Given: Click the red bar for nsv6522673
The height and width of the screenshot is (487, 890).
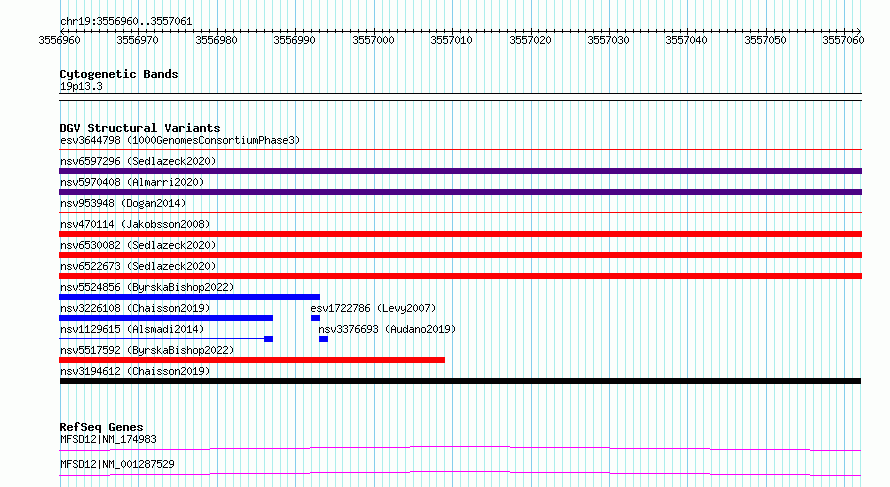Looking at the screenshot, I should [x=460, y=276].
